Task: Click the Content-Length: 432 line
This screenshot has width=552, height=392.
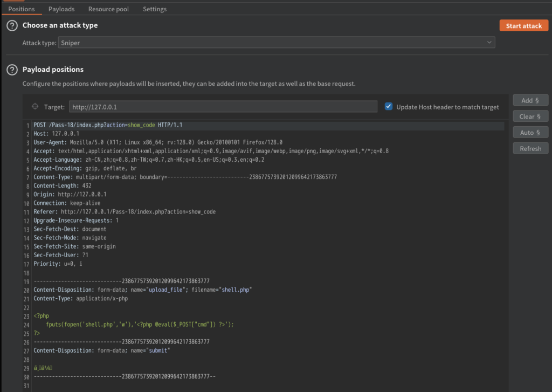Action: click(x=63, y=185)
